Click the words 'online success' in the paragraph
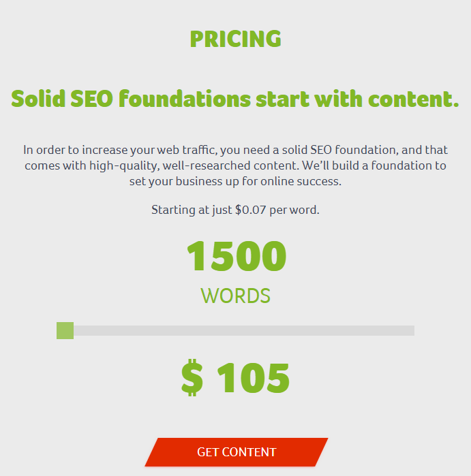This screenshot has height=476, width=471. click(x=303, y=182)
